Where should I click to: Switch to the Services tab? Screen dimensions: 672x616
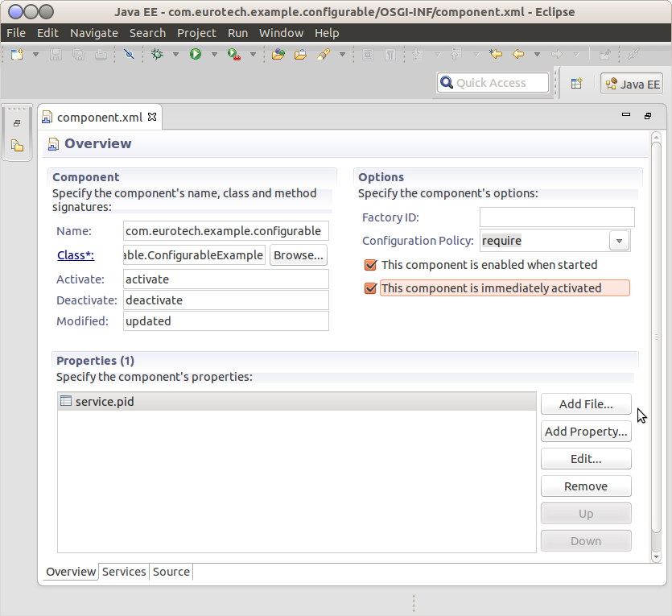pyautogui.click(x=124, y=572)
